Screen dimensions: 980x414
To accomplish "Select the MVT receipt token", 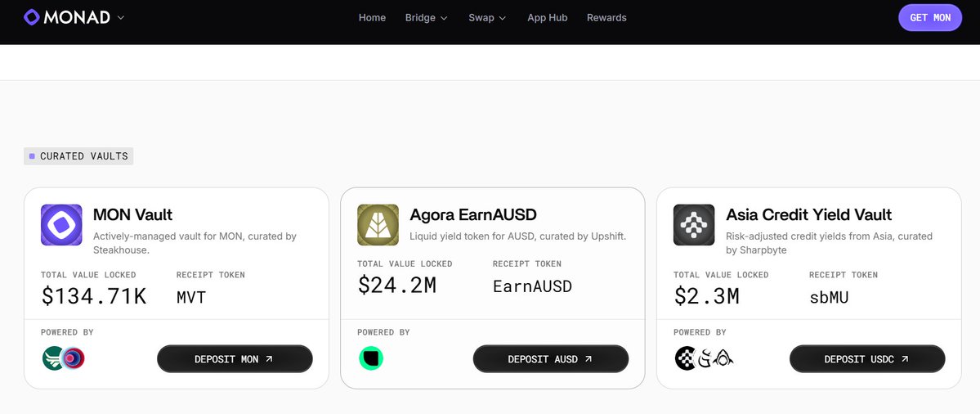I will click(191, 297).
